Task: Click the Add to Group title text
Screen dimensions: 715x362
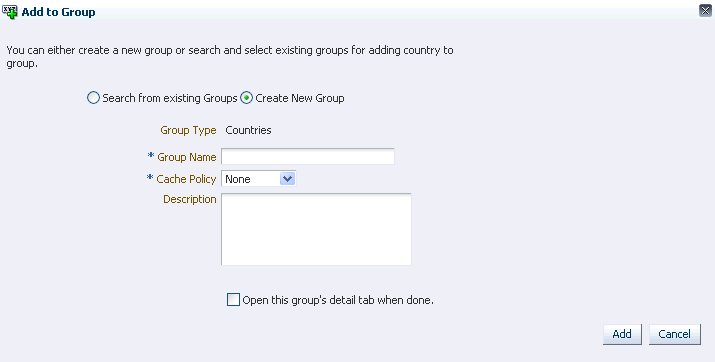Action: click(x=58, y=12)
